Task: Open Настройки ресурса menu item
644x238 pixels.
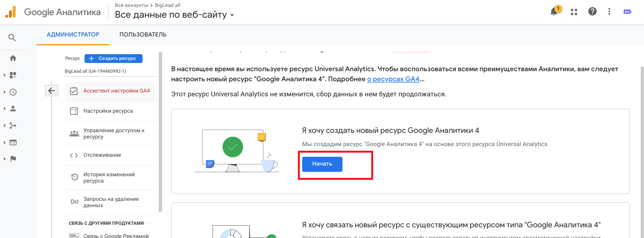Action: pos(108,111)
